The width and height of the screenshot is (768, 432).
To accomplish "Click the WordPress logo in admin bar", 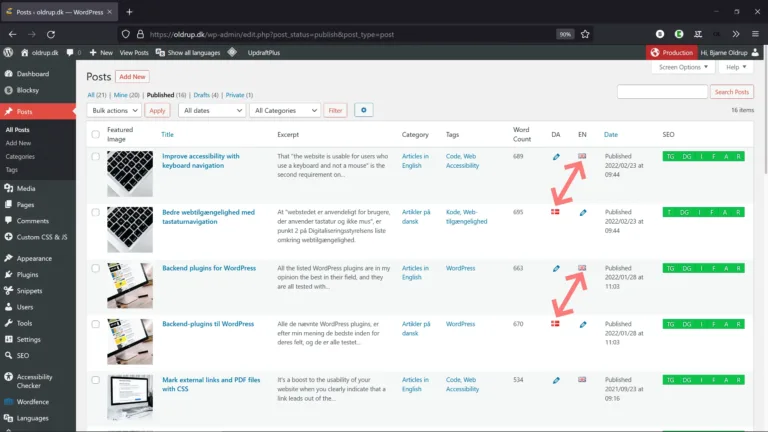I will coord(8,52).
